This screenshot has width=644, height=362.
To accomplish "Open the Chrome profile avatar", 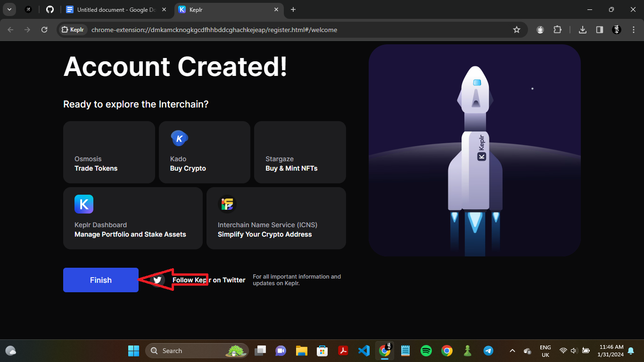I will click(x=617, y=30).
